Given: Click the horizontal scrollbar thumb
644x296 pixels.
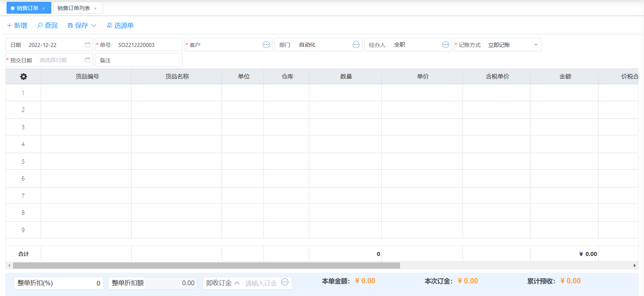Looking at the screenshot, I should pyautogui.click(x=206, y=266).
